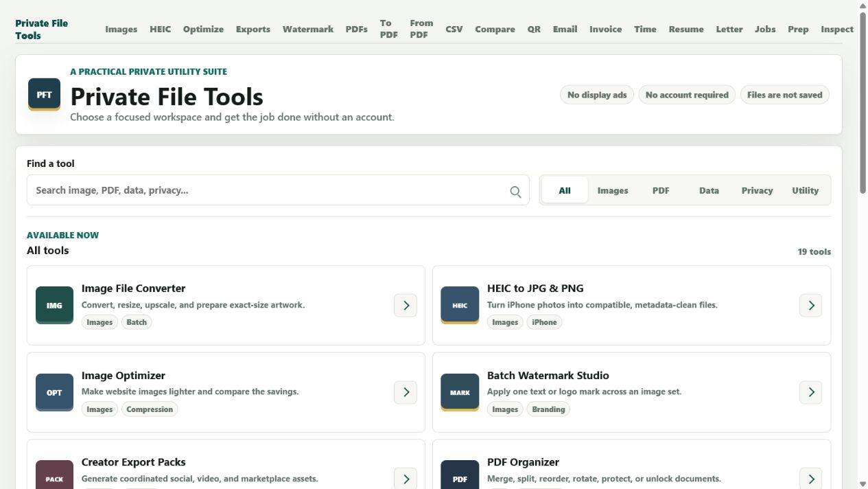Viewport: 868px width, 489px height.
Task: Open Invoice nav link
Action: click(x=606, y=29)
